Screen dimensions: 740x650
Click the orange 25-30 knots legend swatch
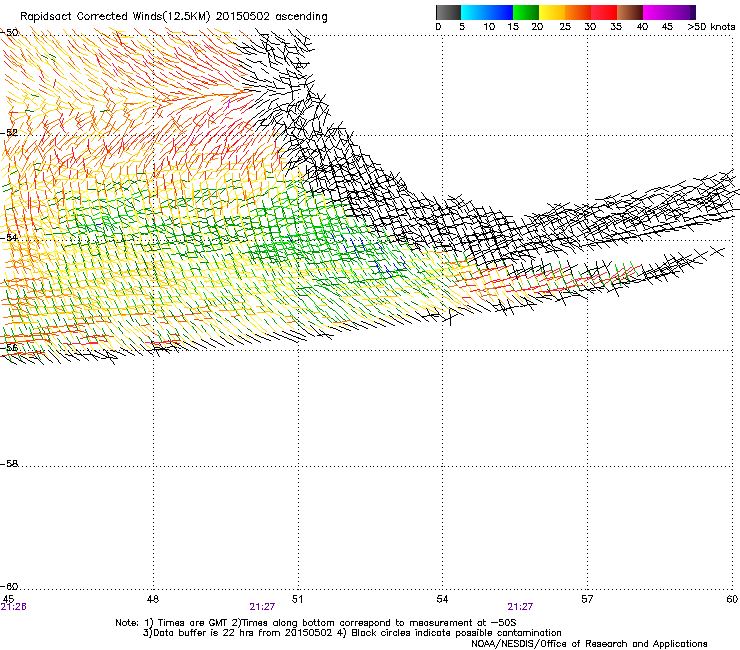click(578, 12)
